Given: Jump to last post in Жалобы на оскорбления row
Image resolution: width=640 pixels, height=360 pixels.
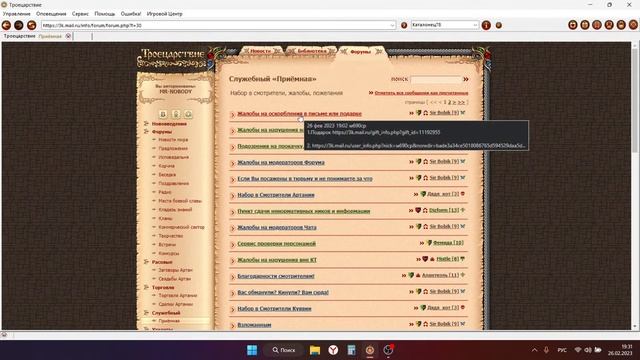Looking at the screenshot, I should click(x=411, y=113).
